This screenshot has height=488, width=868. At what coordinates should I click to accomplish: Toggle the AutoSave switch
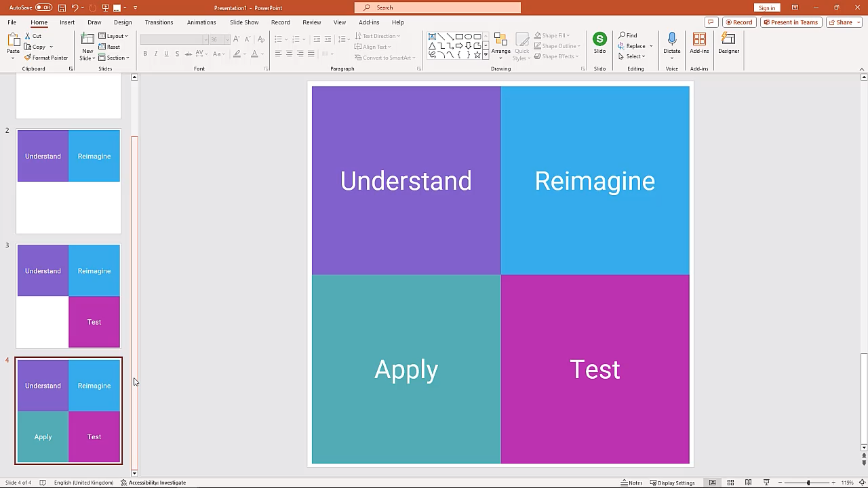click(43, 7)
